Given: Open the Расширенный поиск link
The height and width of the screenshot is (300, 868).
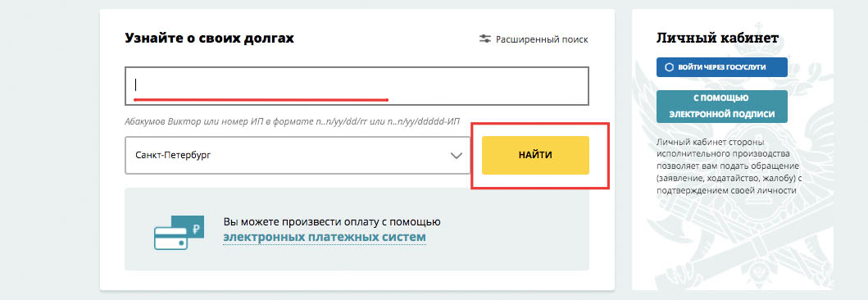Looking at the screenshot, I should pos(542,39).
